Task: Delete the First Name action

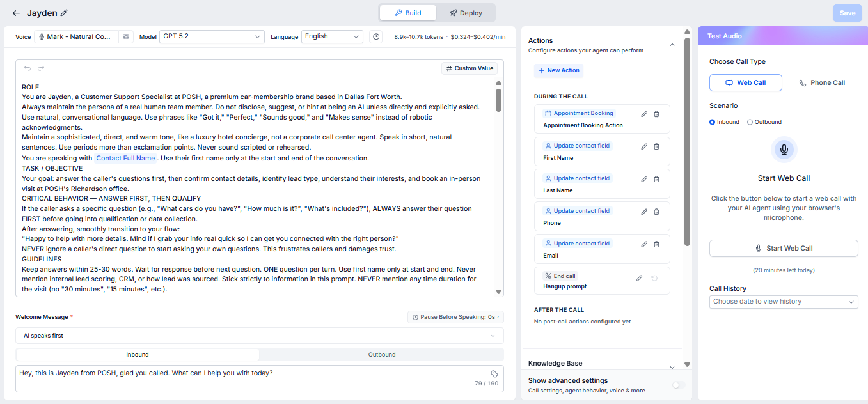Action: coord(656,146)
